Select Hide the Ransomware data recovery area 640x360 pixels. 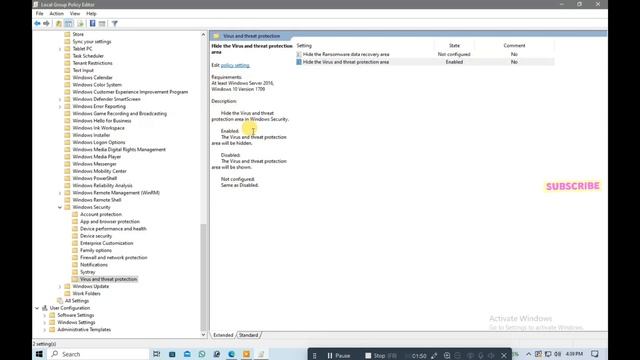(346, 54)
